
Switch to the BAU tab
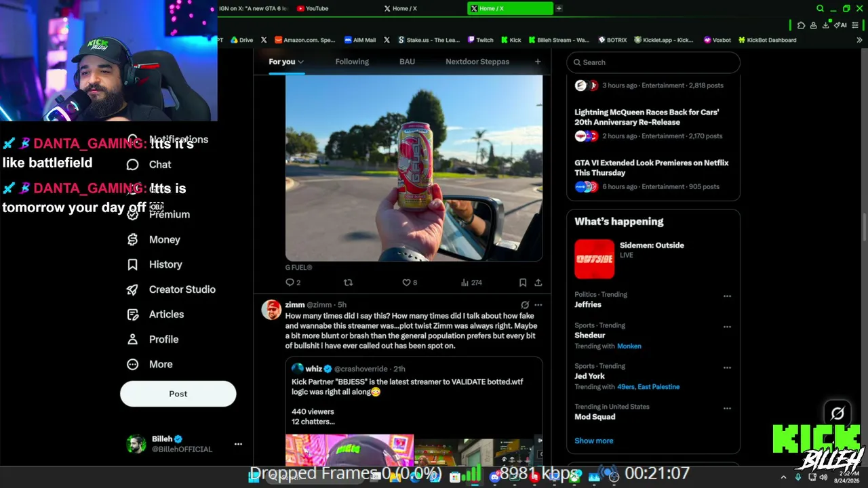pyautogui.click(x=407, y=62)
